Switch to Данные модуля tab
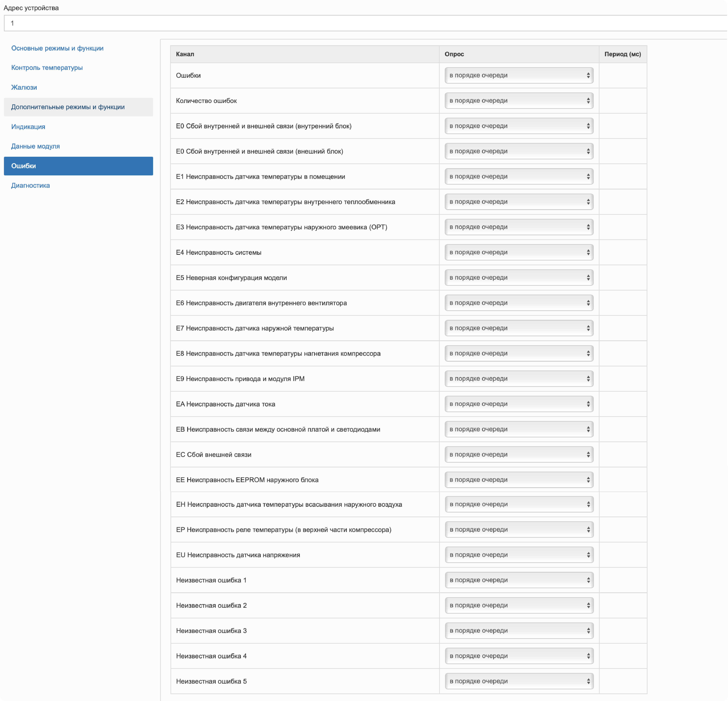728x701 pixels. (35, 146)
